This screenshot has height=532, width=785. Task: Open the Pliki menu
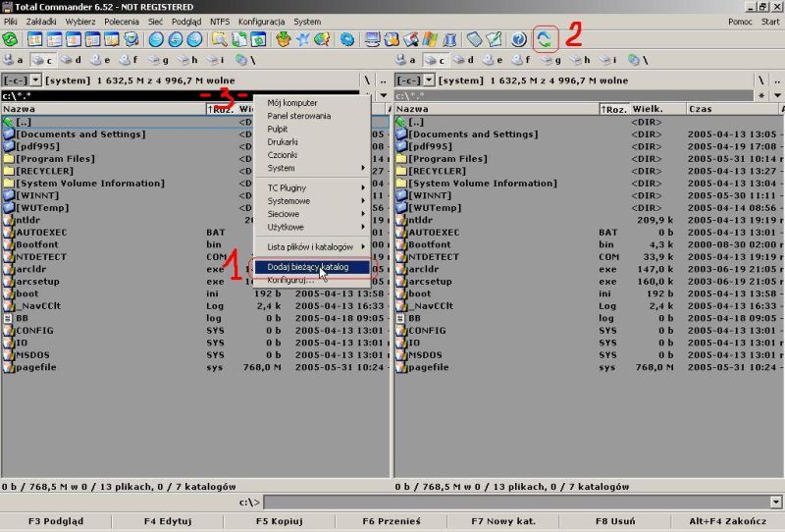tap(11, 22)
